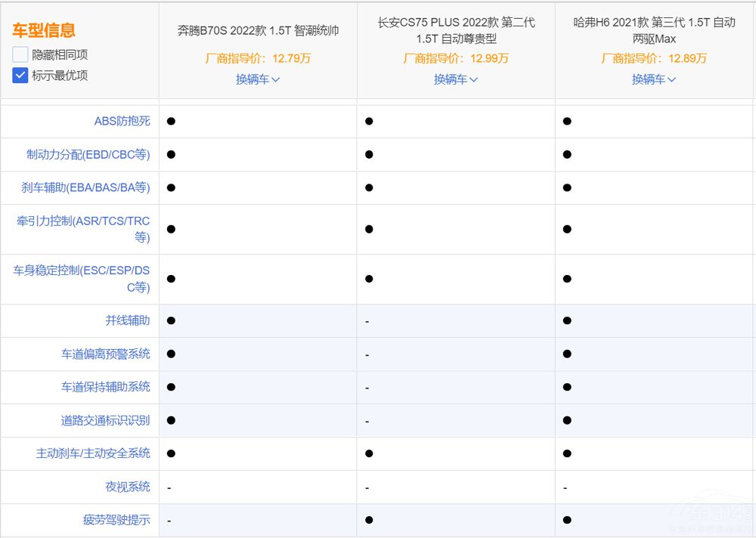
Task: Open the 主动刹车/主动安全系统 link
Action: (93, 453)
